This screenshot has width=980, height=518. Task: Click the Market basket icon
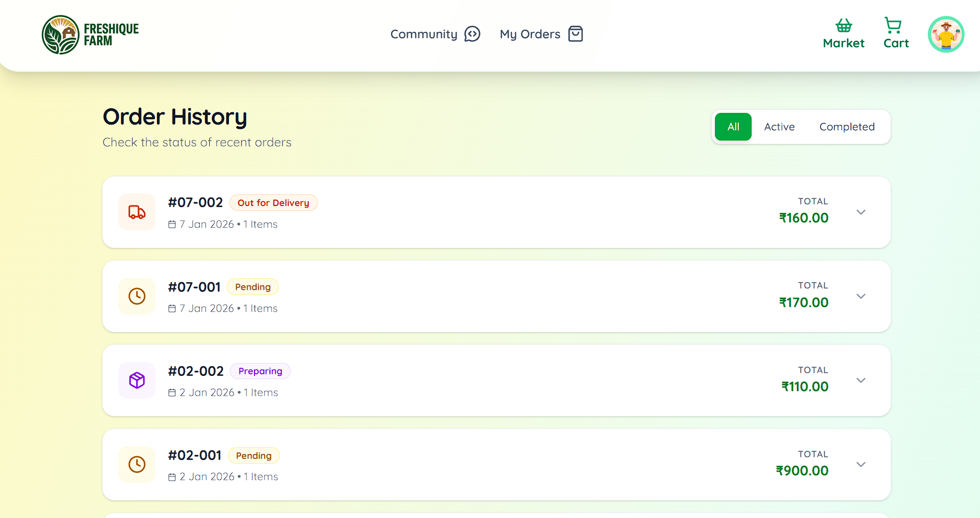[844, 26]
